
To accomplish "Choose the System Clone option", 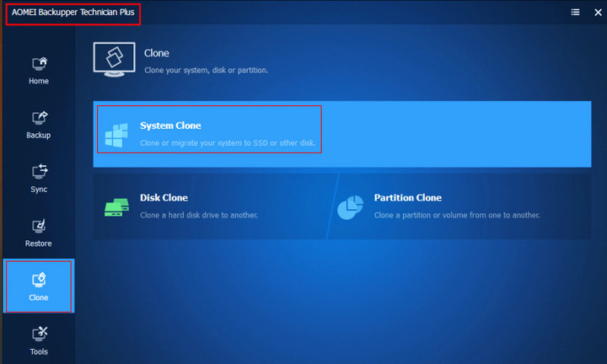I will pyautogui.click(x=341, y=134).
